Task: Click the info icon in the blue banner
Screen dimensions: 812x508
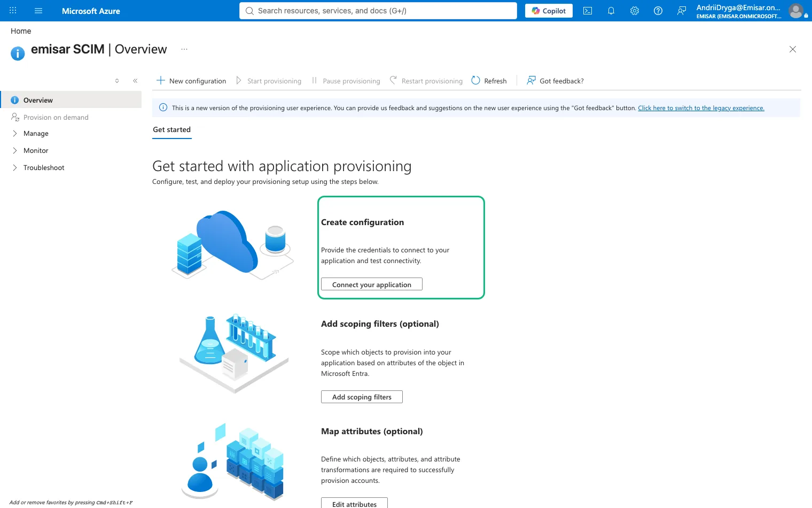Action: (163, 107)
